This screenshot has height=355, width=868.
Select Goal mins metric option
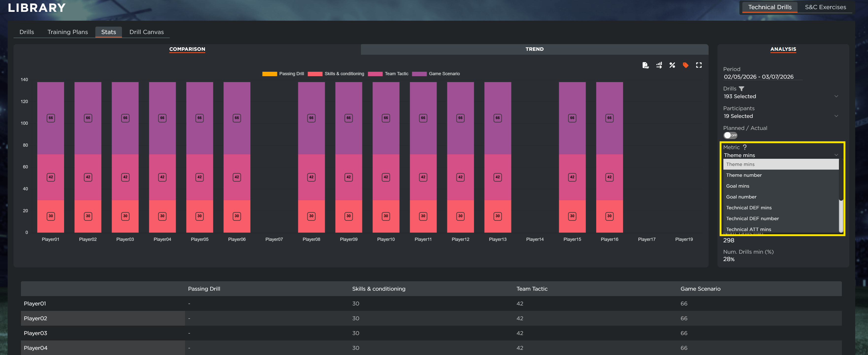coord(738,186)
